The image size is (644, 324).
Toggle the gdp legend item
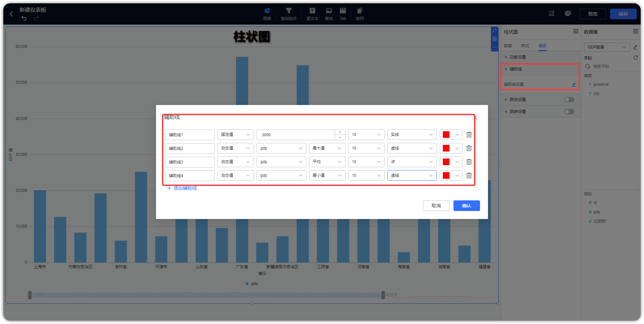pos(252,283)
